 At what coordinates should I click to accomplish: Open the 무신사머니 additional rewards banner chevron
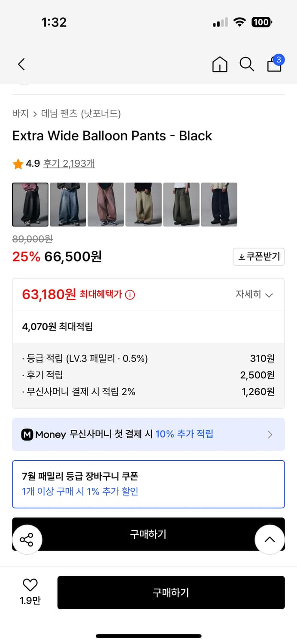[270, 434]
